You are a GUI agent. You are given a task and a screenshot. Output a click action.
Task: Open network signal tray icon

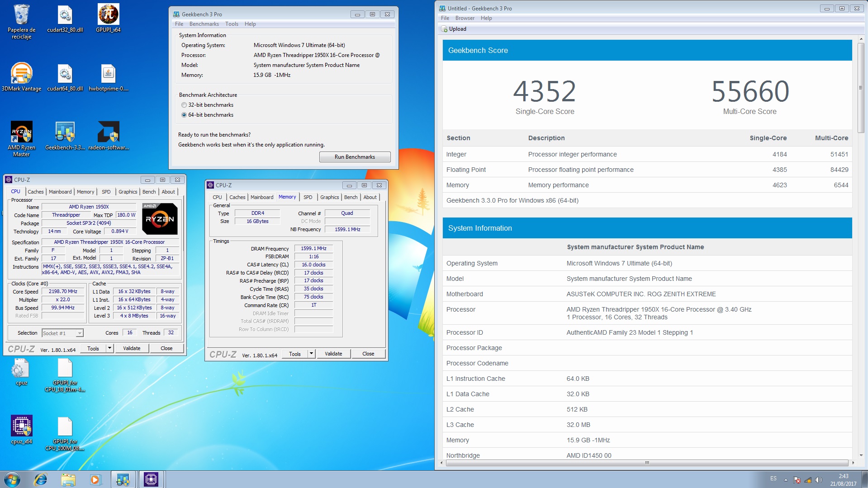click(808, 480)
